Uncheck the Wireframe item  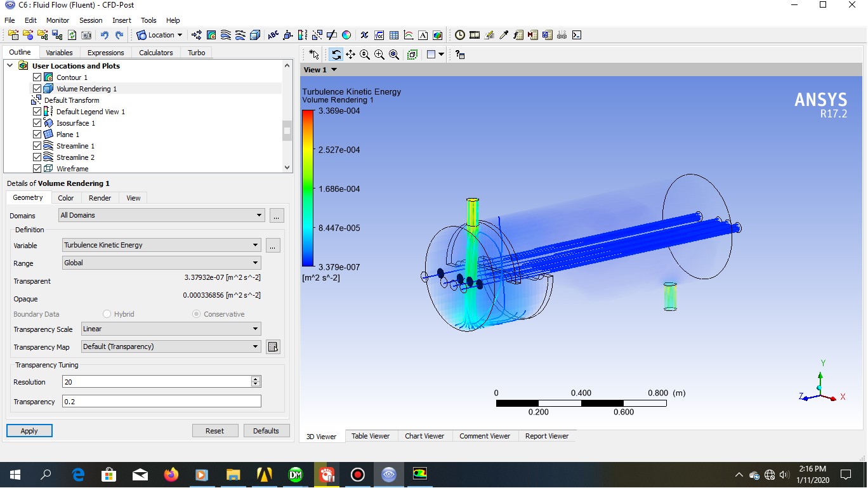tap(37, 168)
